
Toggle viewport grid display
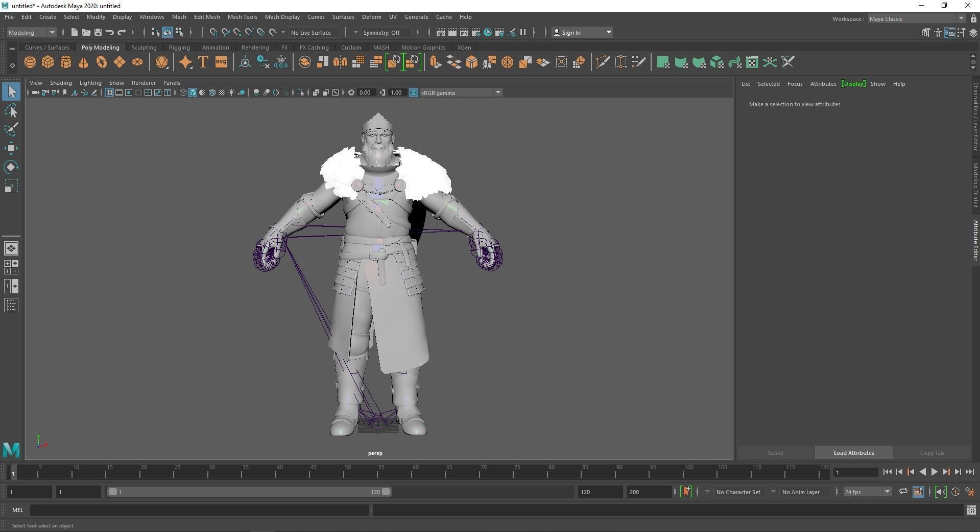[x=109, y=92]
